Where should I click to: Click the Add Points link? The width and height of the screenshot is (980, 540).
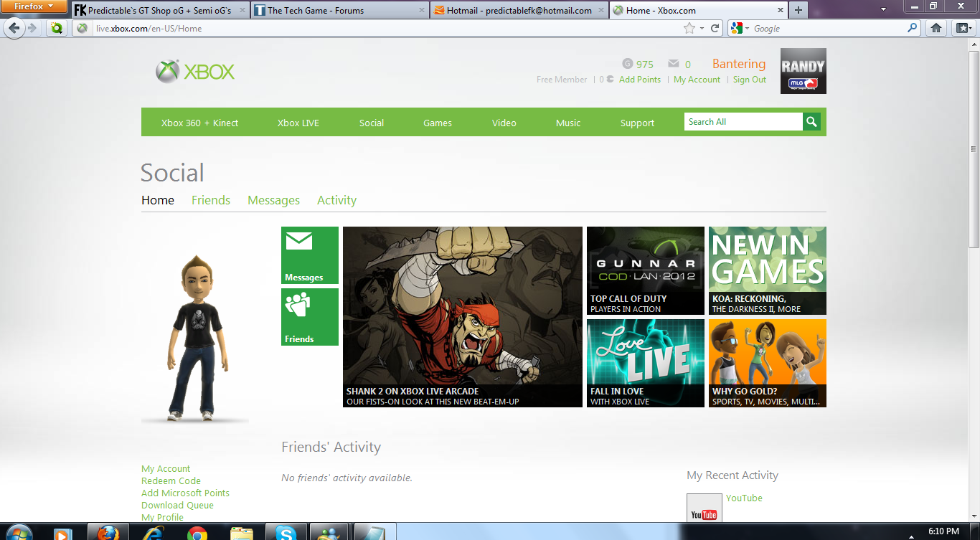click(640, 80)
